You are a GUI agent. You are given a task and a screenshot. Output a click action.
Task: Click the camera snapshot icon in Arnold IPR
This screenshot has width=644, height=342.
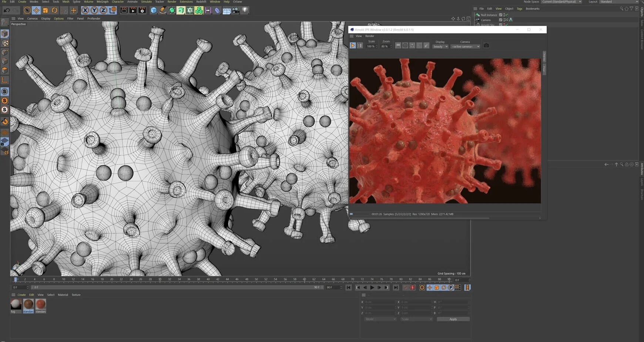tap(486, 45)
